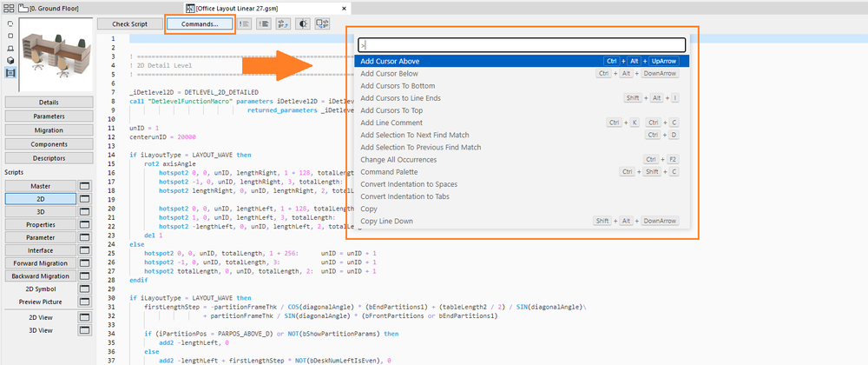868x365 pixels.
Task: Open Preview Picture in separate window icon
Action: tap(85, 302)
